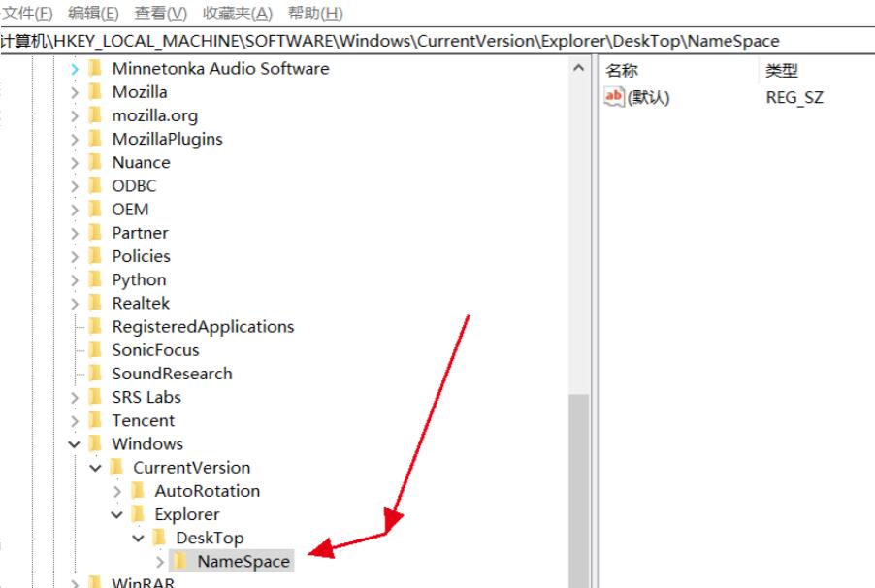Expand the Python key chevron
875x588 pixels.
pyautogui.click(x=75, y=280)
